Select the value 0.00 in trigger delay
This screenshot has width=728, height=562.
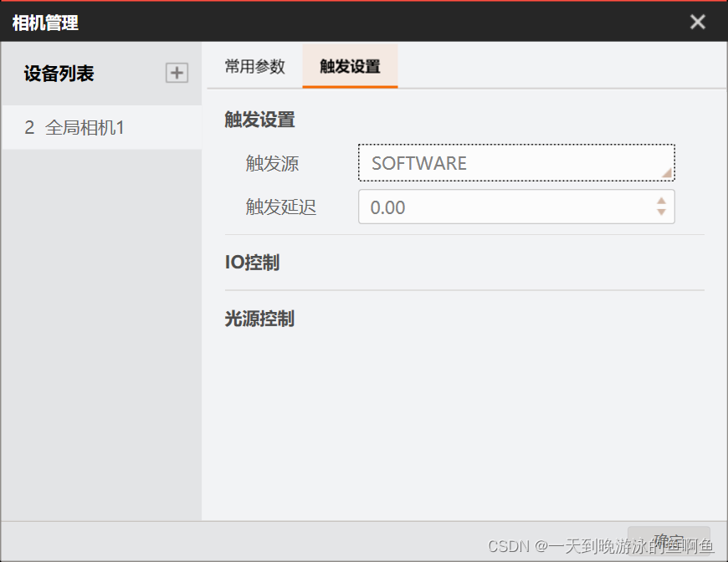click(385, 207)
